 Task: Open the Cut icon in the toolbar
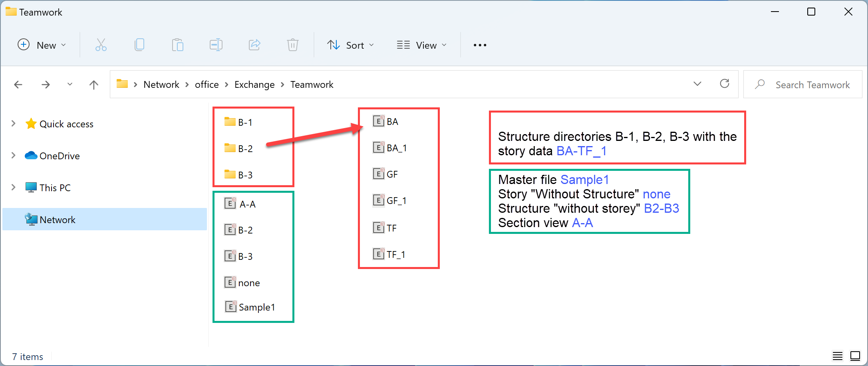101,45
